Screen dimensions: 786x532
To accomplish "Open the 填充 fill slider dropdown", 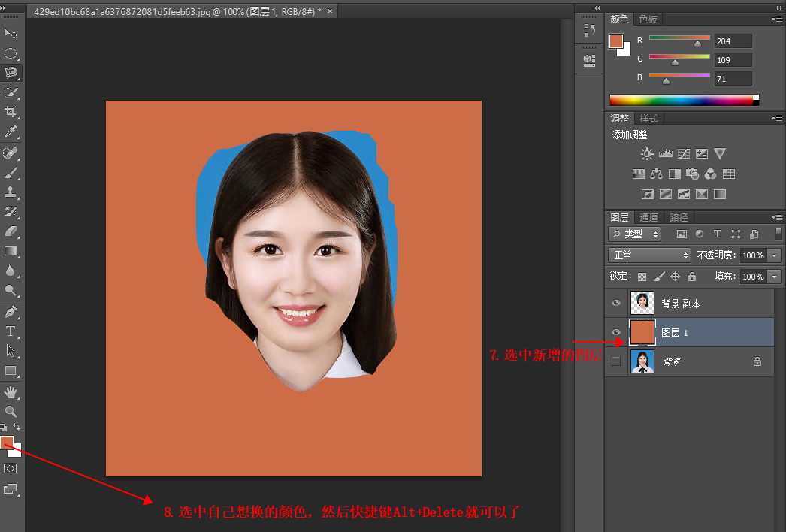I will coord(775,277).
